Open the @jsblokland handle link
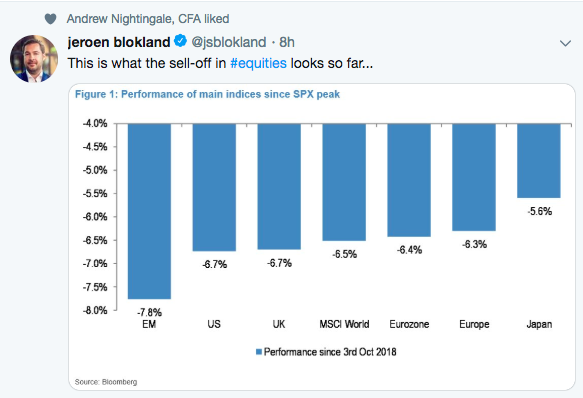Image resolution: width=583 pixels, height=398 pixels. pyautogui.click(x=229, y=42)
